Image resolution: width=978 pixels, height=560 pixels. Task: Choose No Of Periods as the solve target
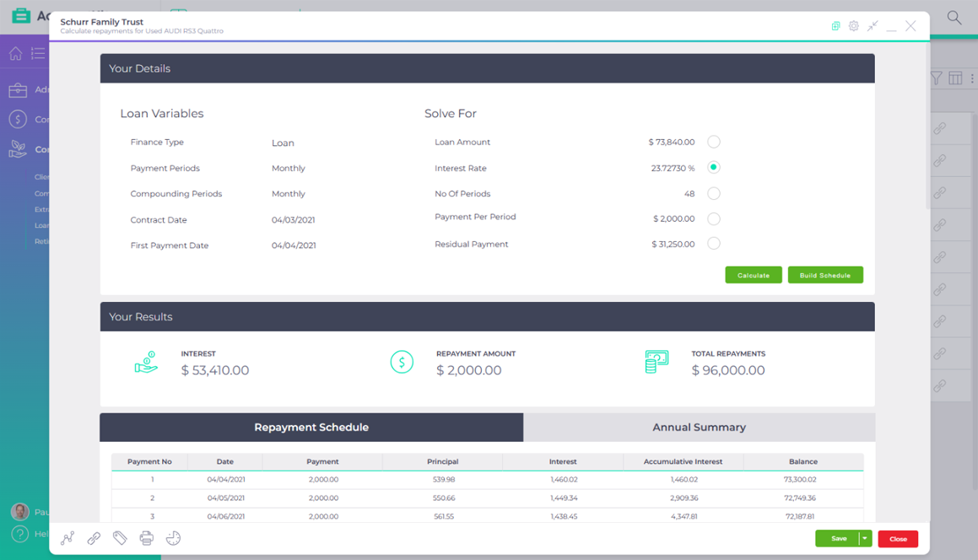pos(713,193)
